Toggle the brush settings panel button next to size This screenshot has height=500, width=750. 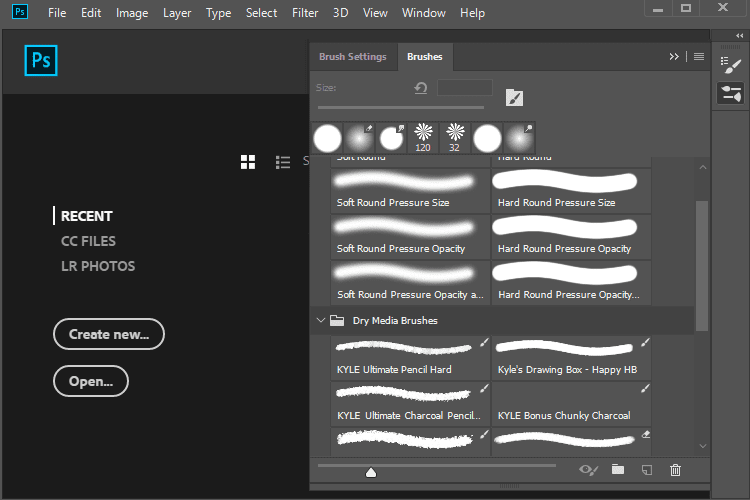(x=514, y=98)
